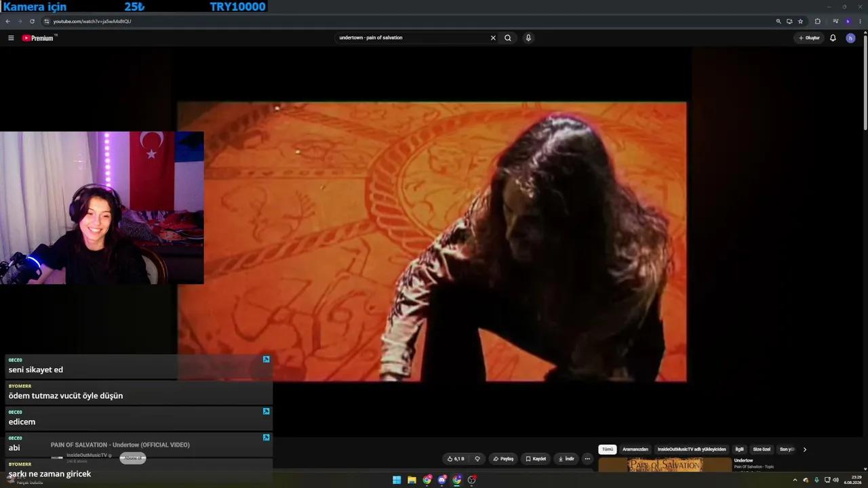The width and height of the screenshot is (868, 488).
Task: Reload the page in the browser
Action: click(x=31, y=21)
